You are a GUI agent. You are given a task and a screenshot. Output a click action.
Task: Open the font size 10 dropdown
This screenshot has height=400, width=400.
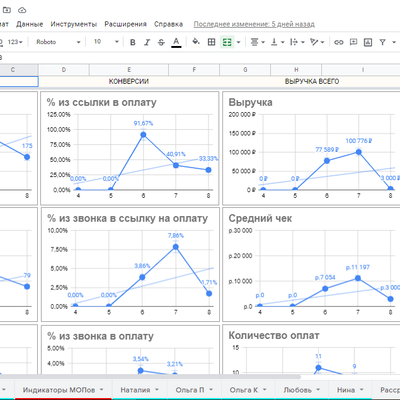106,42
